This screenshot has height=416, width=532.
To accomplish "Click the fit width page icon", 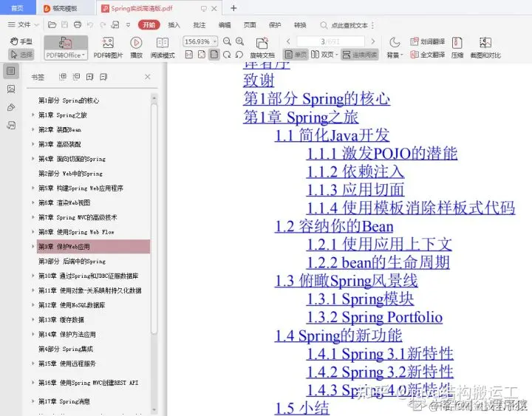I will [202, 55].
